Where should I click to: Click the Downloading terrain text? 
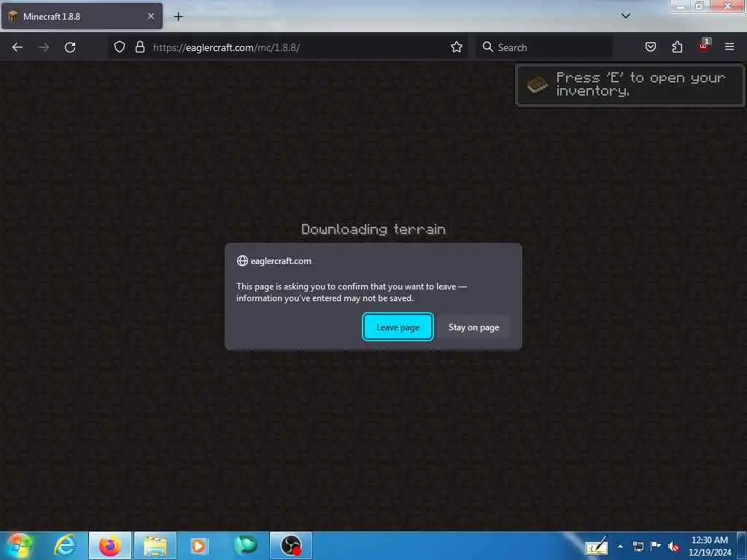pyautogui.click(x=373, y=229)
